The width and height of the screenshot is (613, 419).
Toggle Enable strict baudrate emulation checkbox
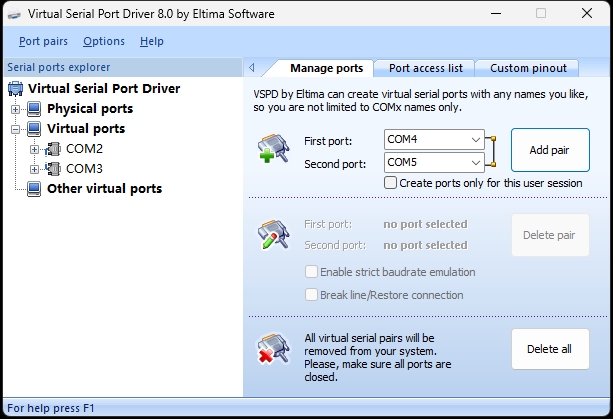311,272
